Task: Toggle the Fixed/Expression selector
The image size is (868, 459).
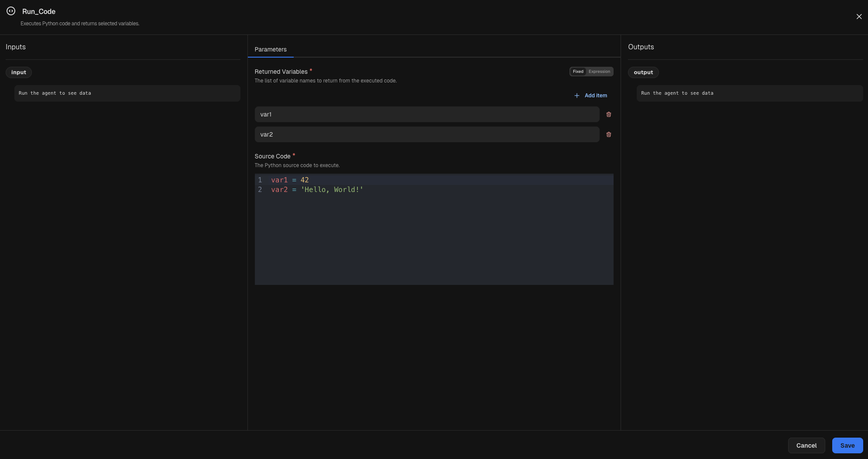Action: (591, 71)
